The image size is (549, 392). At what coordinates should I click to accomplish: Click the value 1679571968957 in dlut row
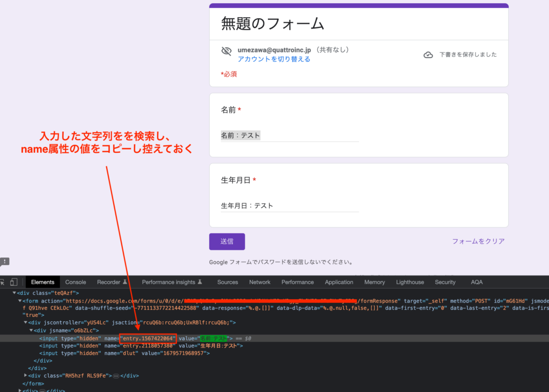[x=185, y=353]
